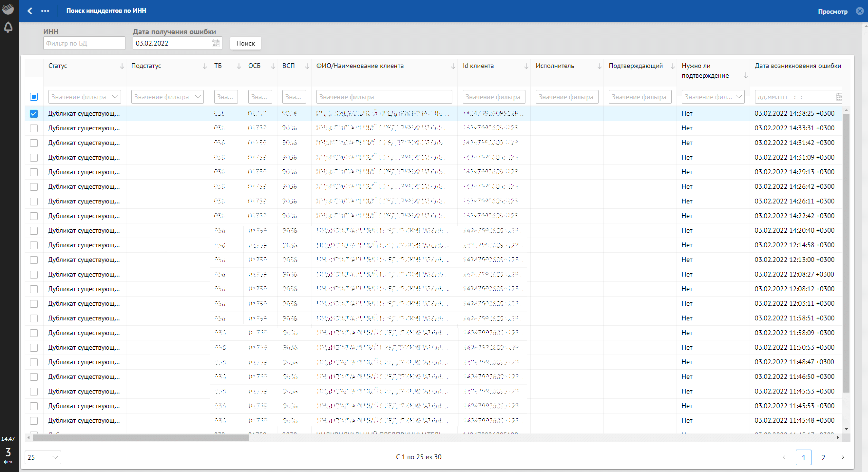
Task: Sort by Статус column arrow
Action: [x=122, y=67]
